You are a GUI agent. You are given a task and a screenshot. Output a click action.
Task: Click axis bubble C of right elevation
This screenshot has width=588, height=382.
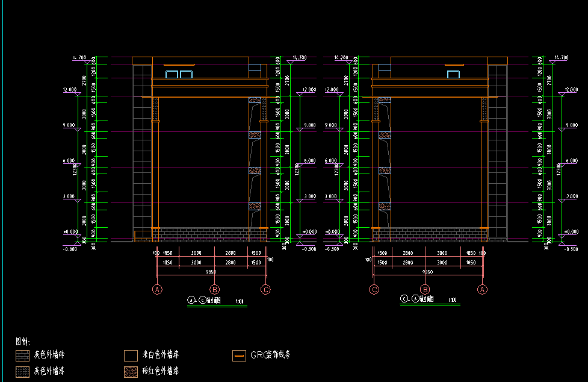(x=374, y=290)
